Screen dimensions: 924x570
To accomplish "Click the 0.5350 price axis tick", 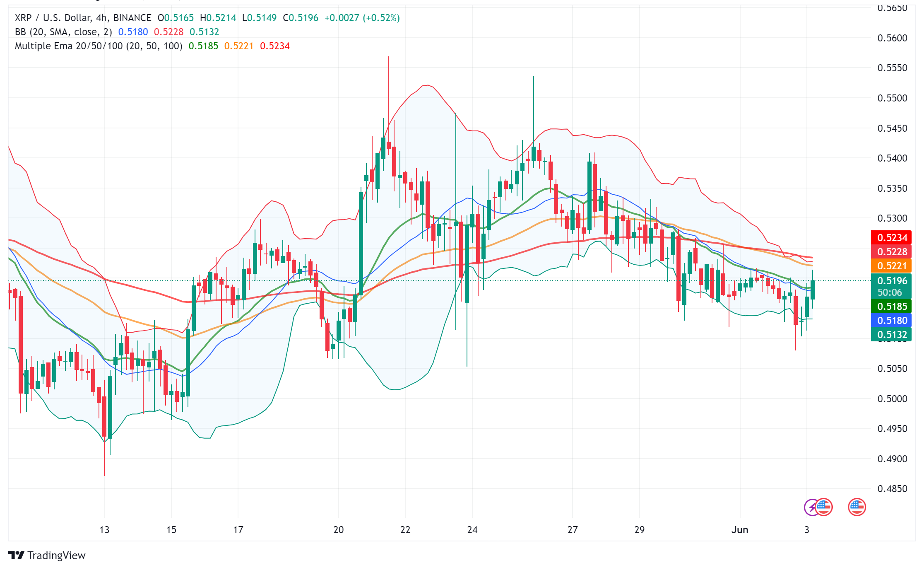I will coord(893,188).
